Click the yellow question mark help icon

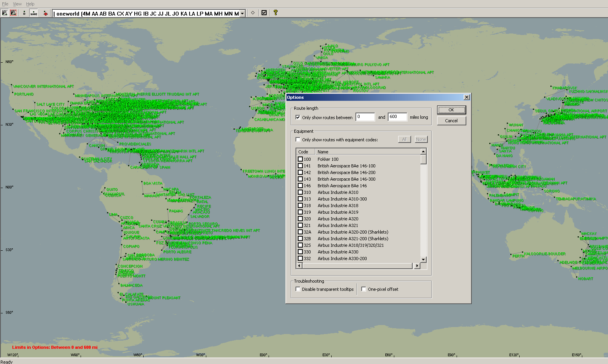(x=275, y=13)
